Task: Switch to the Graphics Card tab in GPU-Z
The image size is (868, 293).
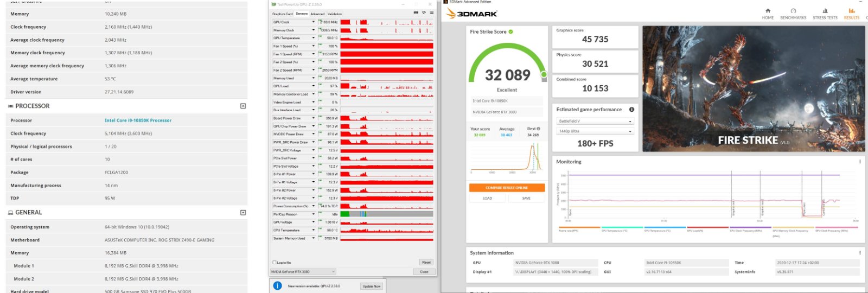Action: coord(282,14)
